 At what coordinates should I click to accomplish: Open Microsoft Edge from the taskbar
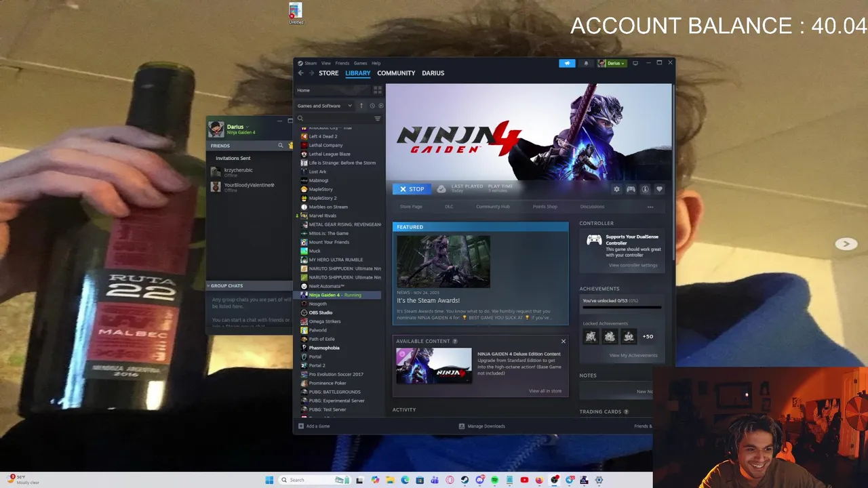click(x=405, y=480)
